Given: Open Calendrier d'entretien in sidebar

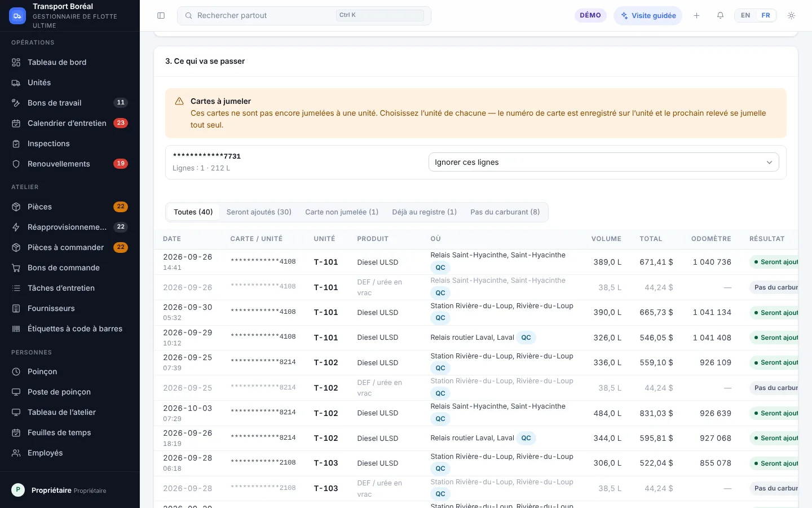Looking at the screenshot, I should tap(70, 123).
